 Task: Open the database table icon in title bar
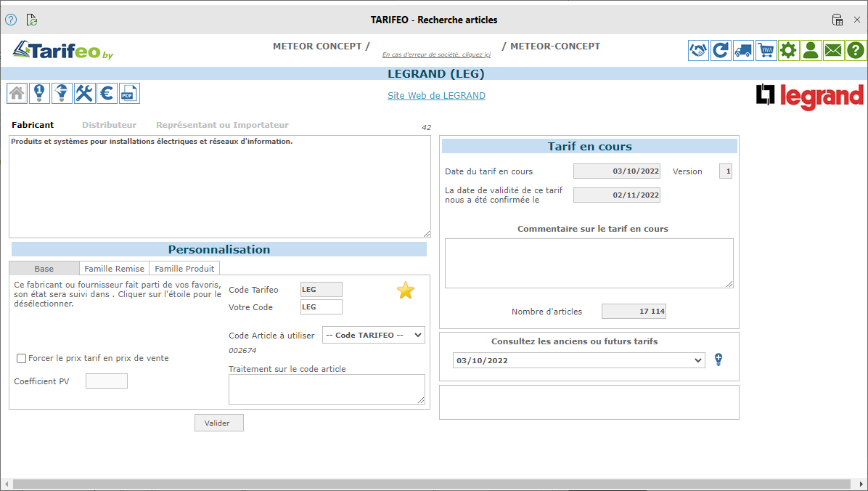coord(838,20)
